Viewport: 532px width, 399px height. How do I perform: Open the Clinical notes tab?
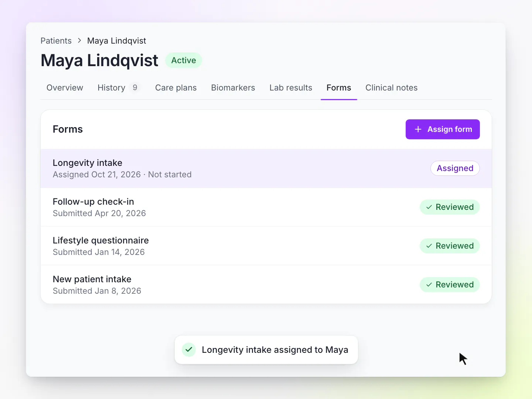[392, 88]
